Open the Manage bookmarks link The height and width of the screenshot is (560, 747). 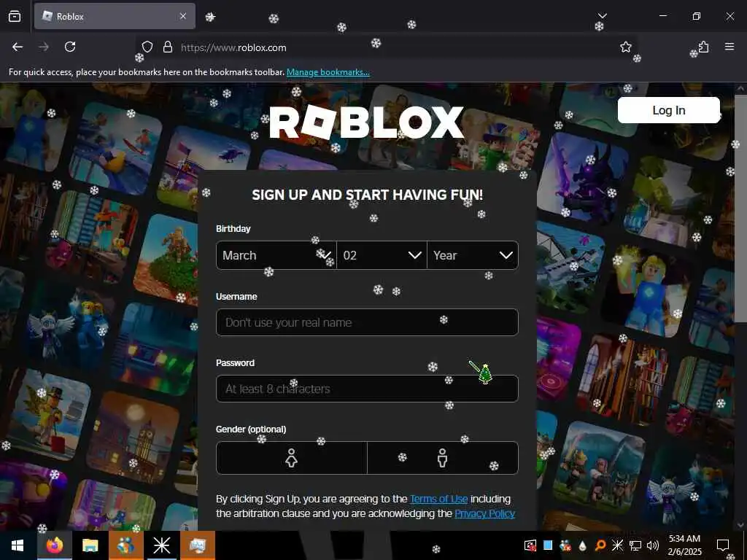coord(328,72)
